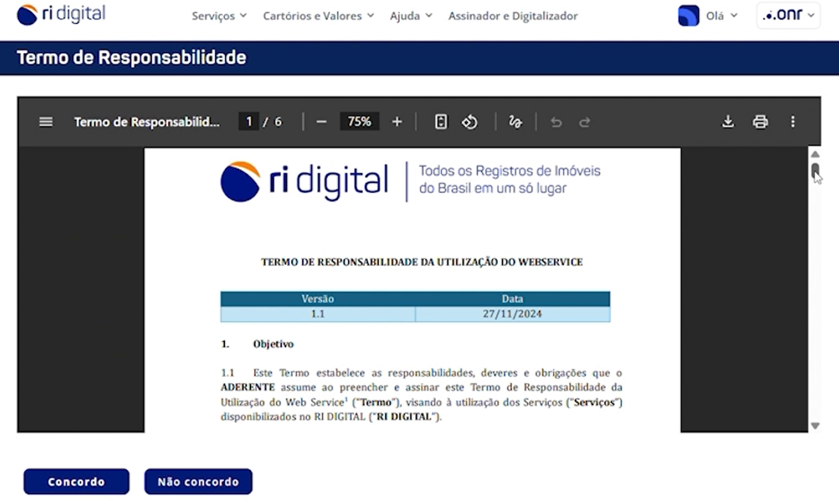Click the PDF vertical scrollbar thumb

pos(815,171)
